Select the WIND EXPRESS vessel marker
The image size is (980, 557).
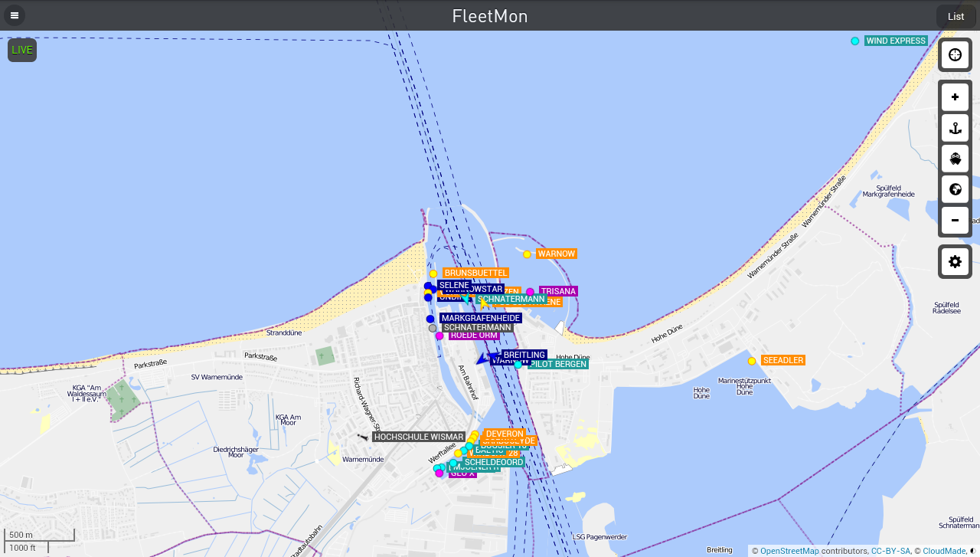[x=855, y=41]
